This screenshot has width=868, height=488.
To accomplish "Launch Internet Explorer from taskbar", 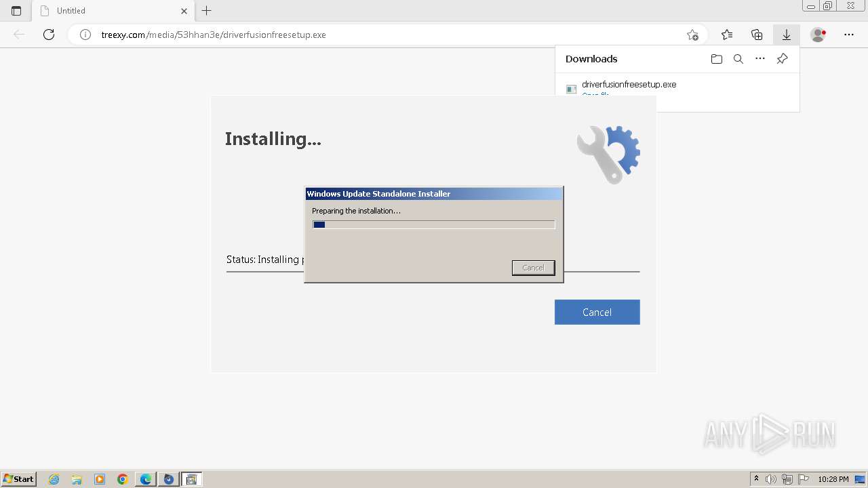I will [x=54, y=479].
